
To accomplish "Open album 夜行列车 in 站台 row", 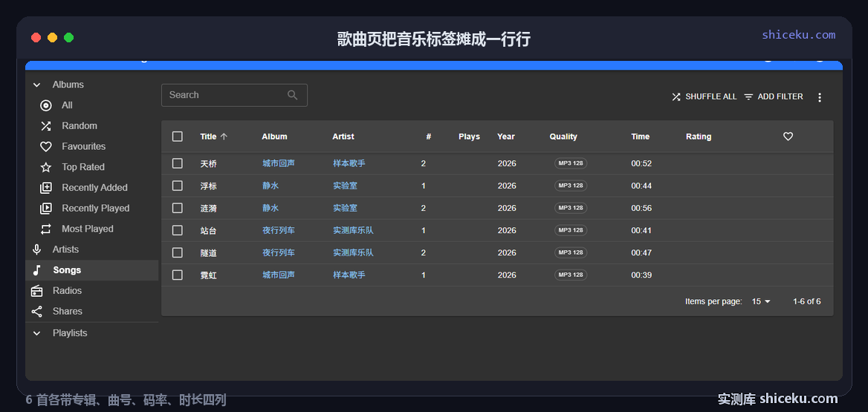I will (279, 230).
